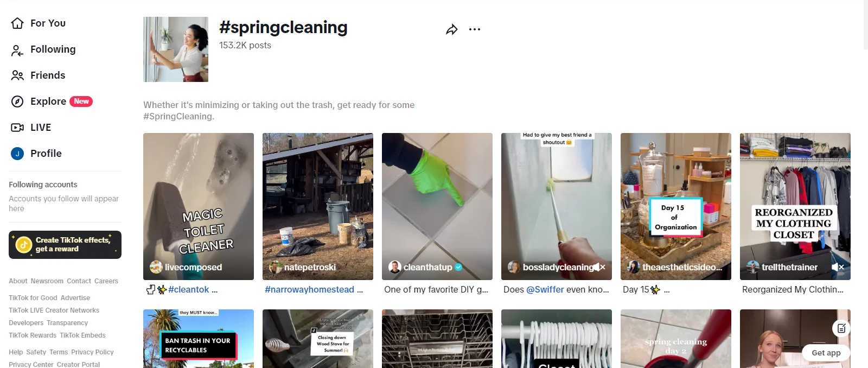Open the #narrowayhomestead hashtag link
Screen dimensions: 868x368
(309, 290)
